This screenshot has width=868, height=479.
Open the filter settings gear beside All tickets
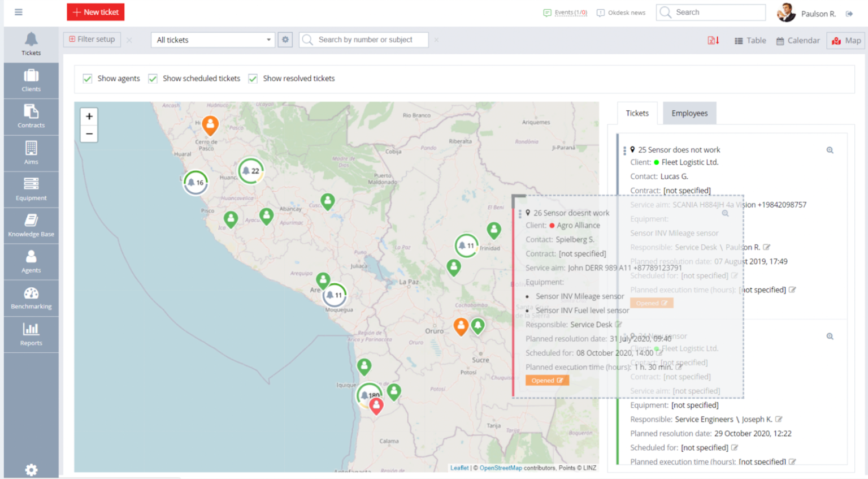285,40
